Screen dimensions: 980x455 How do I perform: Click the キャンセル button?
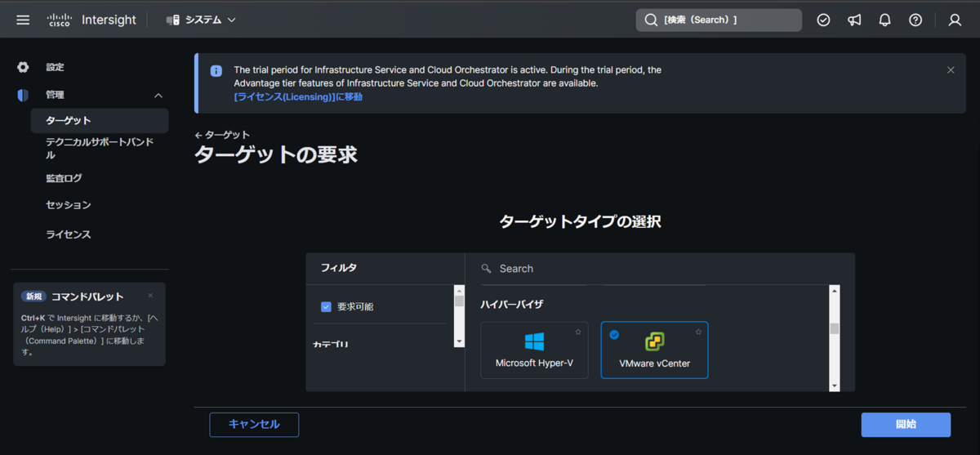[254, 425]
